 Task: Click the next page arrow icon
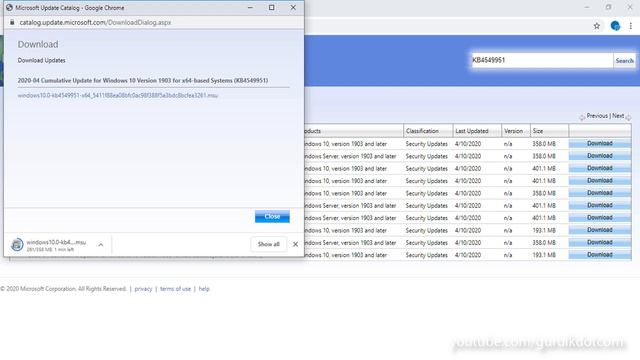pos(628,118)
